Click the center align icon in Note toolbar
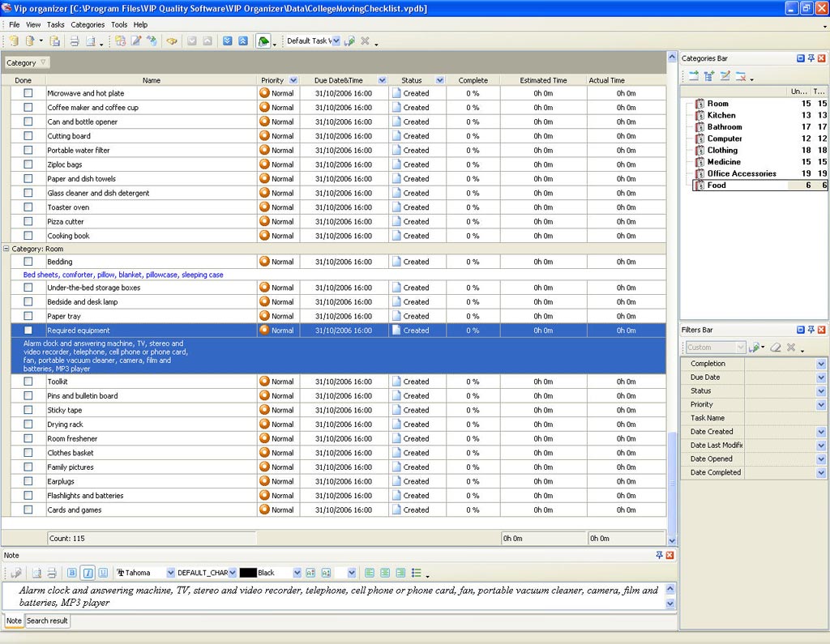This screenshot has height=644, width=830. coord(385,573)
